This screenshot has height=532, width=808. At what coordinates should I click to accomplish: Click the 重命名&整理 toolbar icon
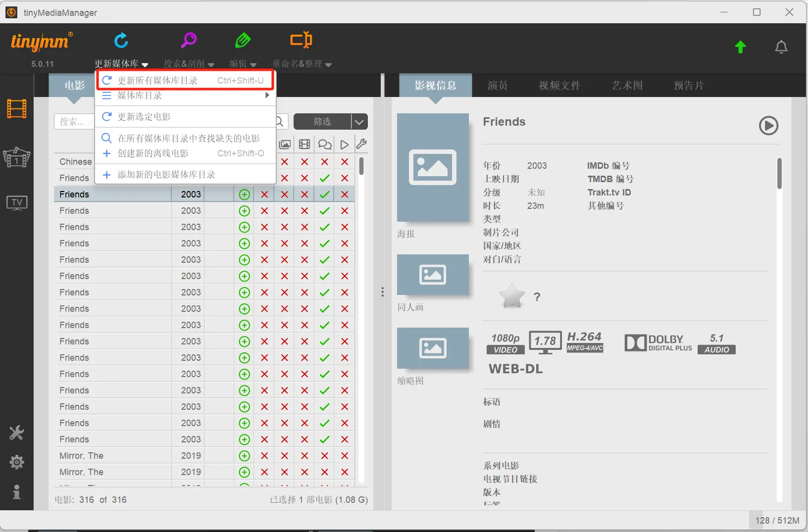301,41
